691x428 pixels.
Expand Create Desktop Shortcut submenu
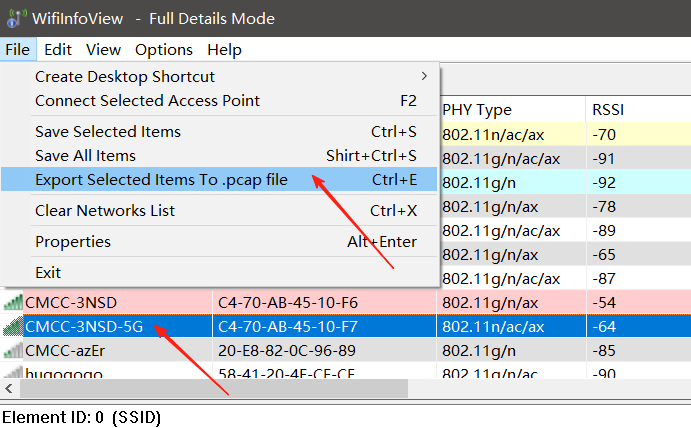pyautogui.click(x=219, y=77)
